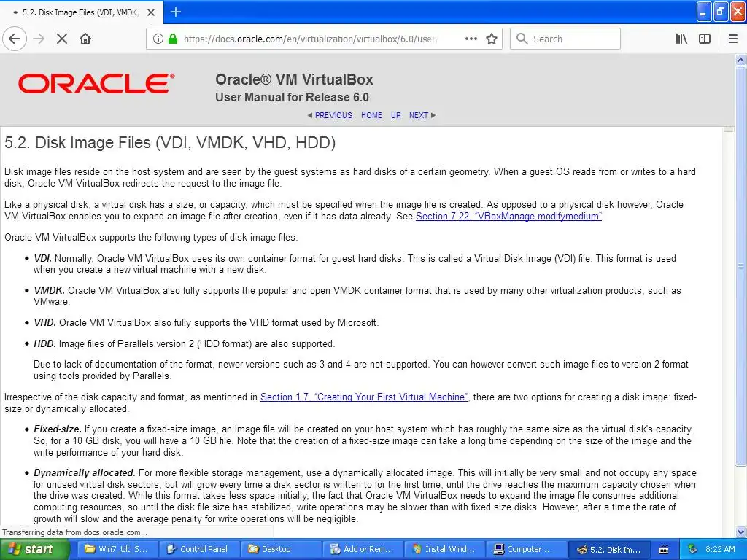Click the search magnifier icon
The image size is (747, 560).
[x=522, y=39]
